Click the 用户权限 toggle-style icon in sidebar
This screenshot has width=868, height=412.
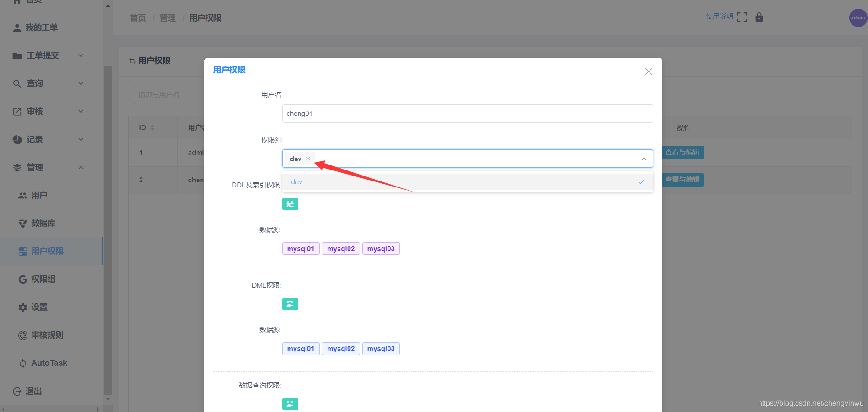pyautogui.click(x=23, y=252)
